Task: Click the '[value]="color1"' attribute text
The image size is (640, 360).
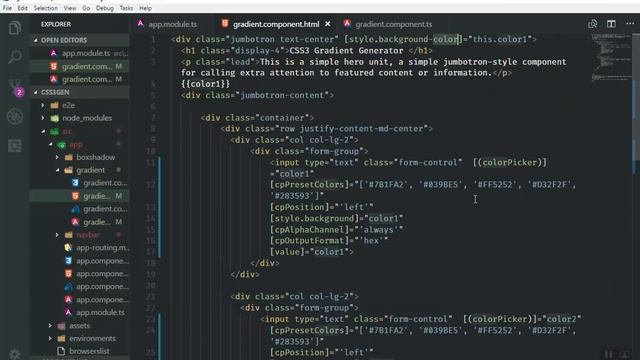Action: [x=310, y=252]
